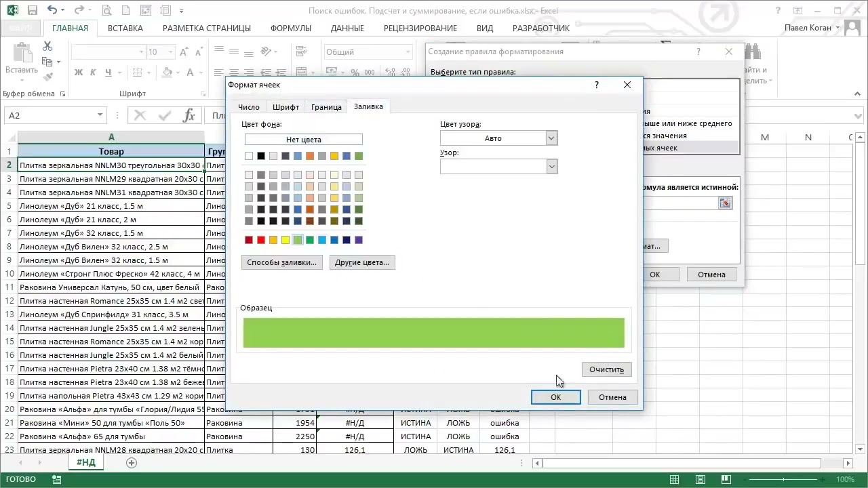Confirm Формат ячеек with ОК
The width and height of the screenshot is (868, 488).
click(x=555, y=397)
